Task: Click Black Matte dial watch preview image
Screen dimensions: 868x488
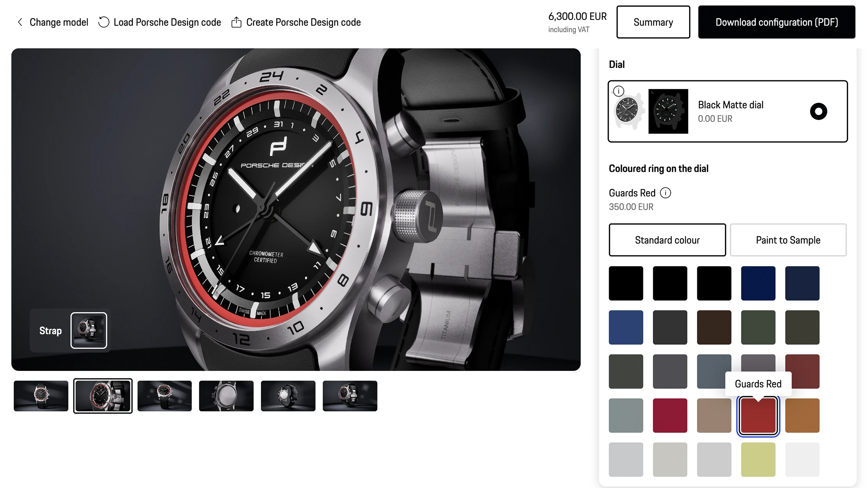Action: click(668, 111)
